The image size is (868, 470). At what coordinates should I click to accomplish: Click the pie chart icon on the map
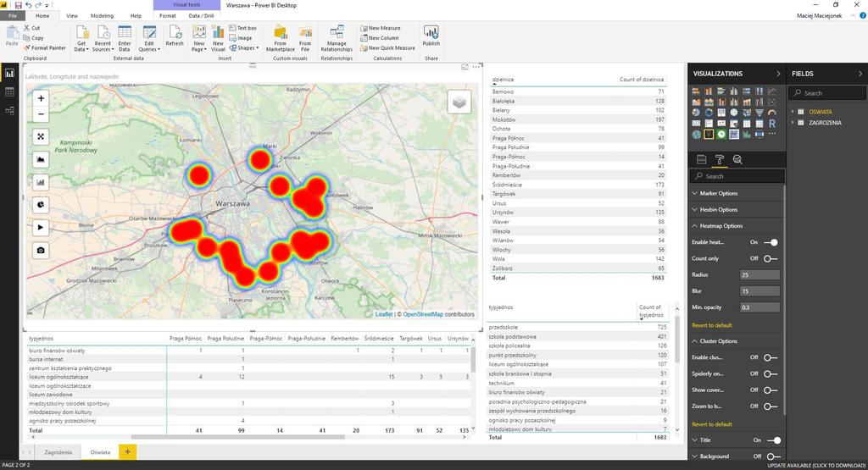coord(41,205)
